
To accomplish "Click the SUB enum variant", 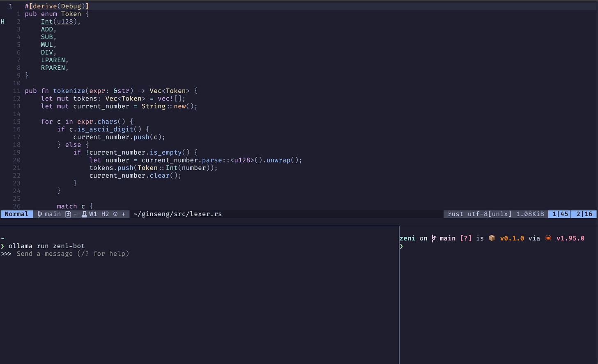I will [x=47, y=37].
